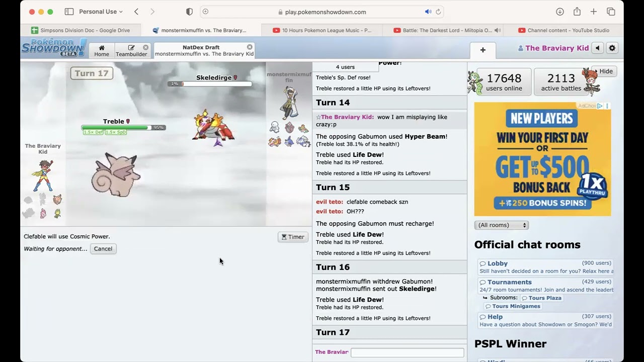
Task: Open the (All rooms) dropdown
Action: (x=501, y=225)
